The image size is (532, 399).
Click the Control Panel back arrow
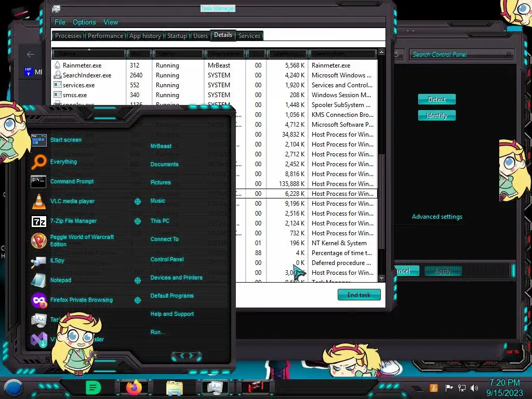[31, 54]
